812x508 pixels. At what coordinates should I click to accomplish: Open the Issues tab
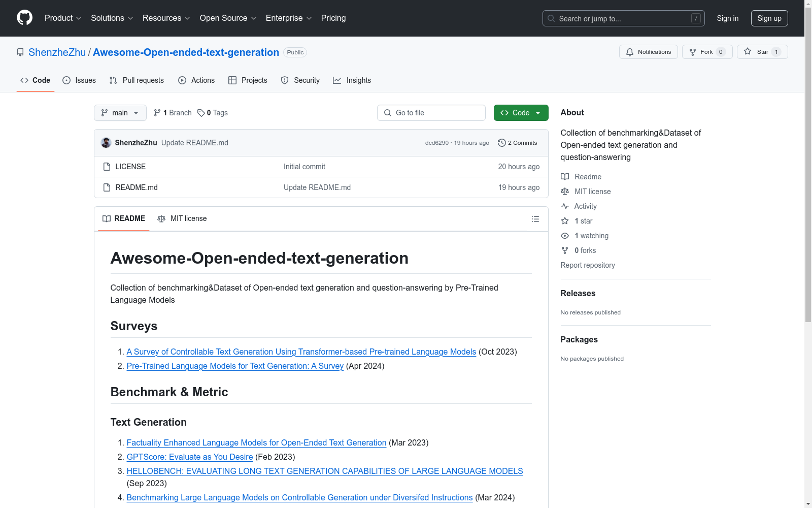coord(79,80)
